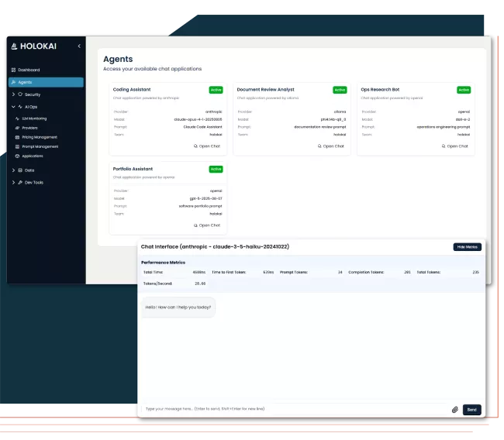Viewport: 504px width, 440px height.
Task: Open chat for Coding Assistant
Action: pos(206,146)
